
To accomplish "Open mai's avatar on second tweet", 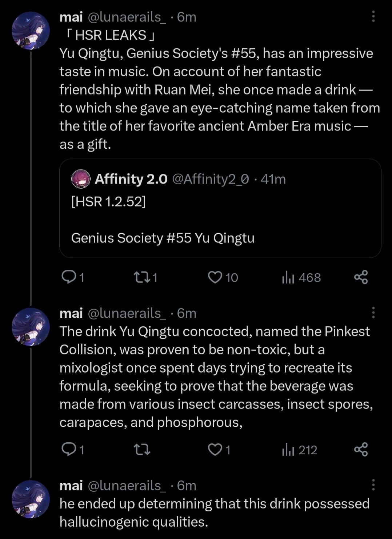I will (31, 326).
